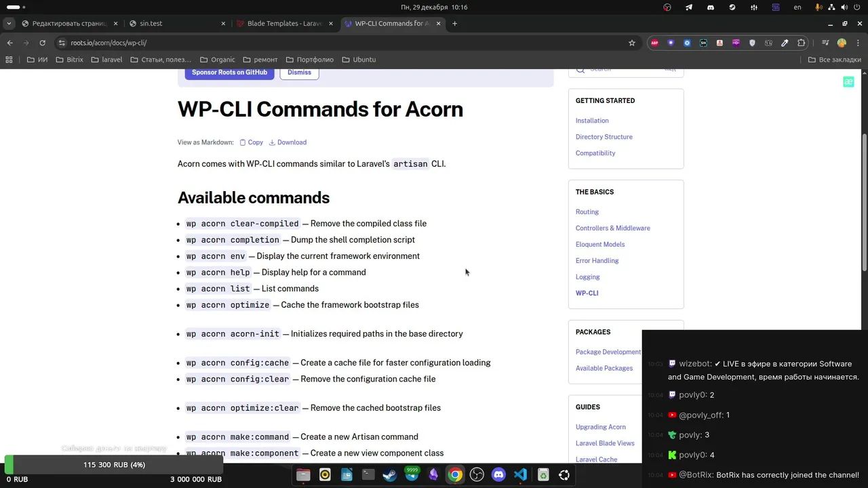Show applications via Ubuntu logo in dock
Viewport: 868px width, 488px height.
[564, 475]
